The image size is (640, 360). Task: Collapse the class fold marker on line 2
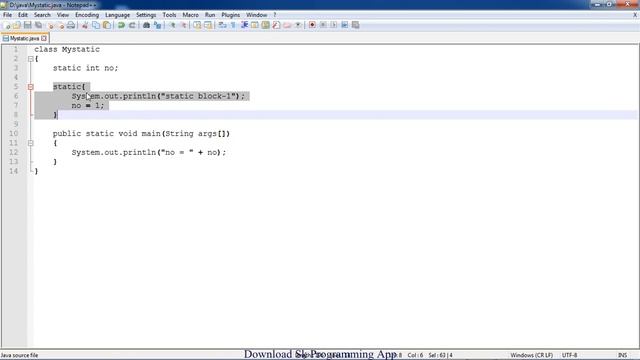31,59
